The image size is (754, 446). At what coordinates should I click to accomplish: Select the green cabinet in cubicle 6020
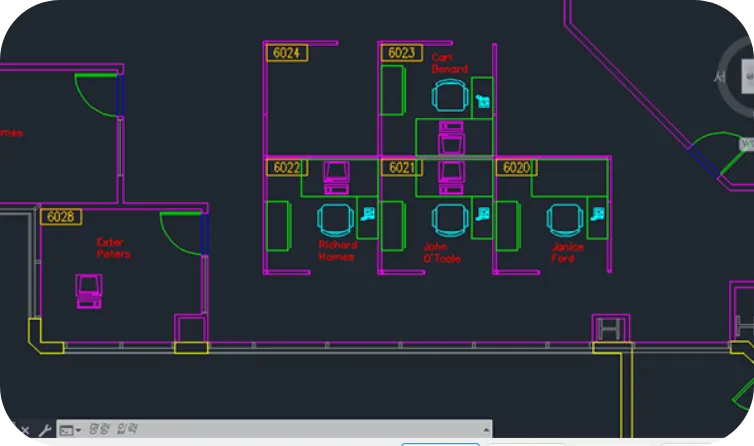coord(508,226)
